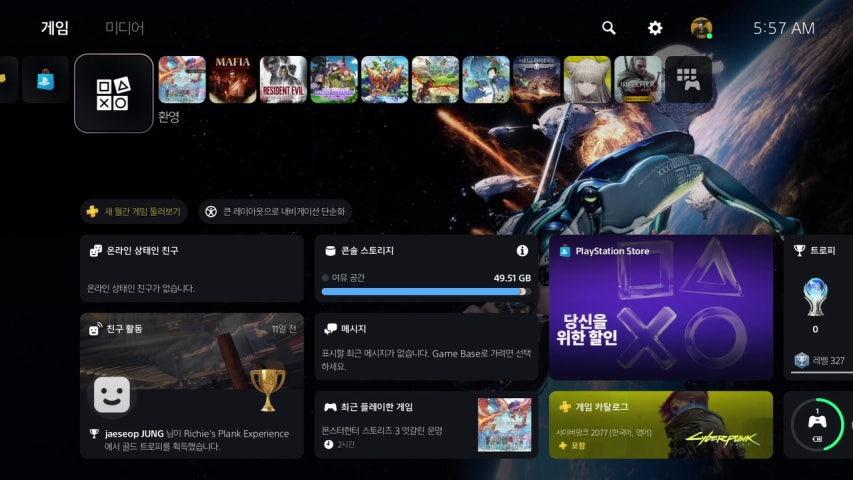The width and height of the screenshot is (853, 480).
Task: Open the 메시지 card
Action: click(426, 347)
